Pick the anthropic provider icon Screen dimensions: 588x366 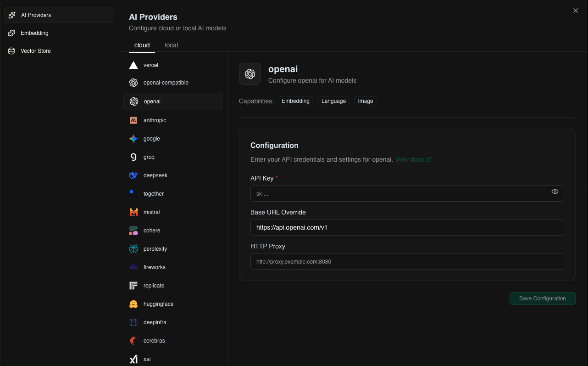pyautogui.click(x=133, y=120)
